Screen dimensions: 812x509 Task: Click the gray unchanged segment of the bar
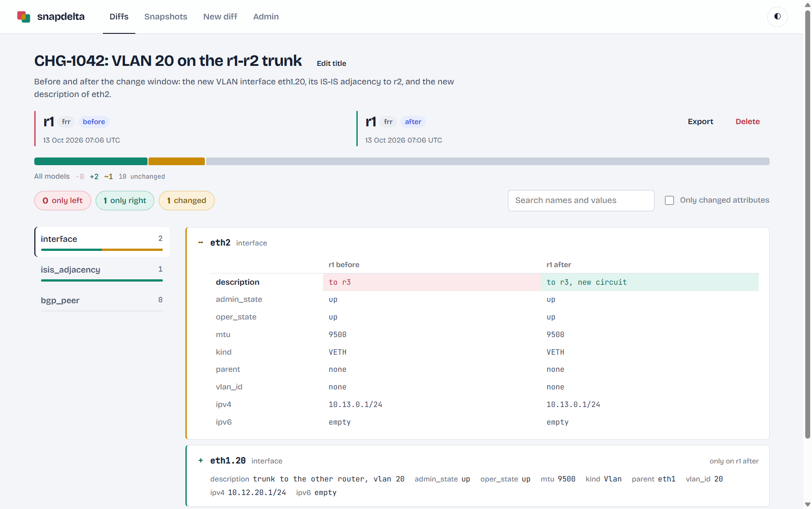click(488, 162)
